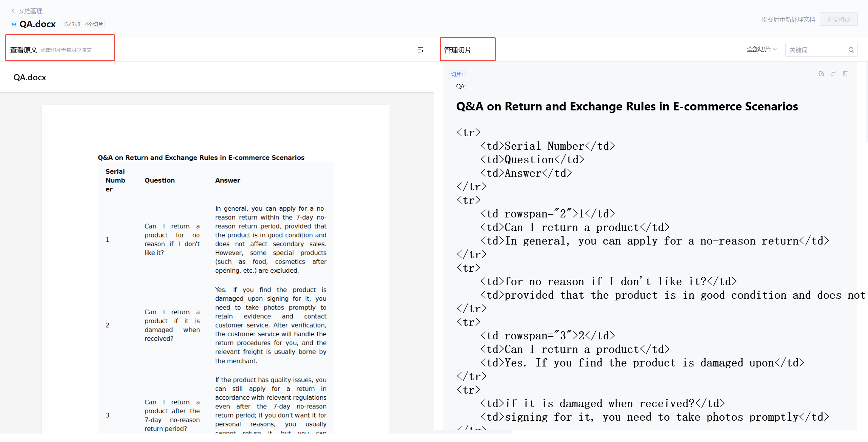Select the 查看原文 tab header
Image resolution: width=868 pixels, height=442 pixels.
click(x=24, y=50)
